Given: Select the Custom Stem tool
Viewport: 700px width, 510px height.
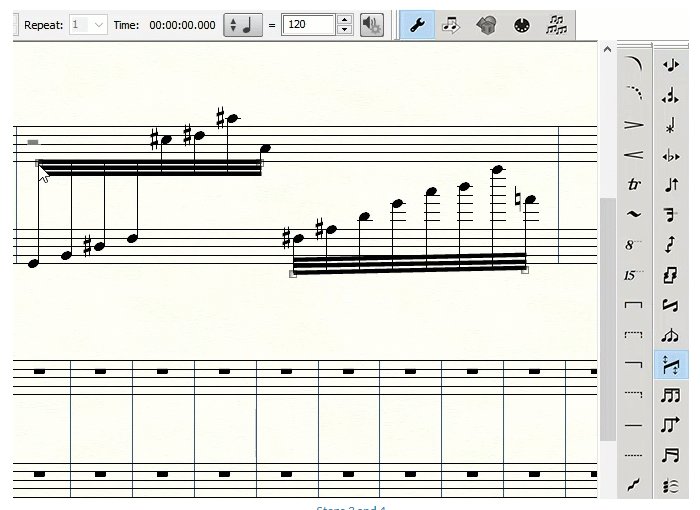Looking at the screenshot, I should tap(671, 335).
